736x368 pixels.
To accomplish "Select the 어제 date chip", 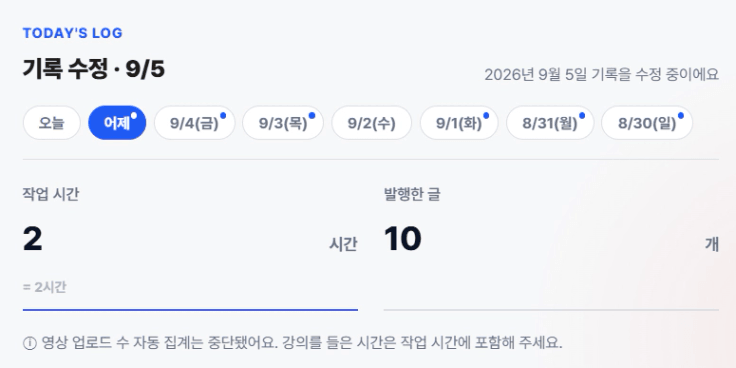I will (x=117, y=123).
